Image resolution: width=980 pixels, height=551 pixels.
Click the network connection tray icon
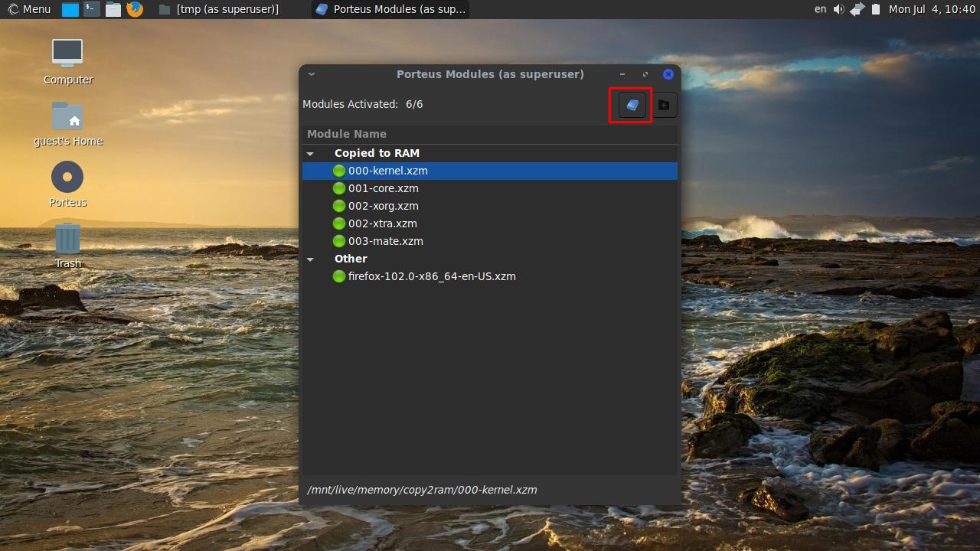point(857,9)
